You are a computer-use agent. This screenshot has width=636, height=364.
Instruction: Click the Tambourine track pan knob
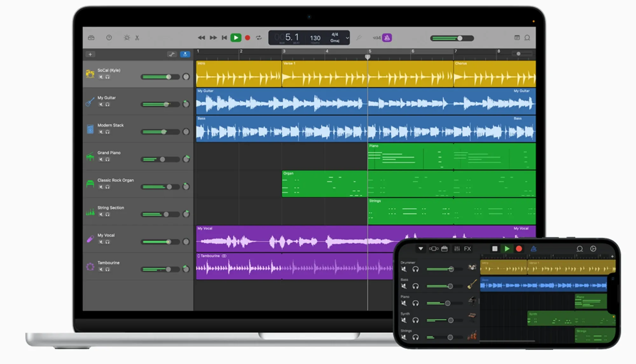coord(186,269)
